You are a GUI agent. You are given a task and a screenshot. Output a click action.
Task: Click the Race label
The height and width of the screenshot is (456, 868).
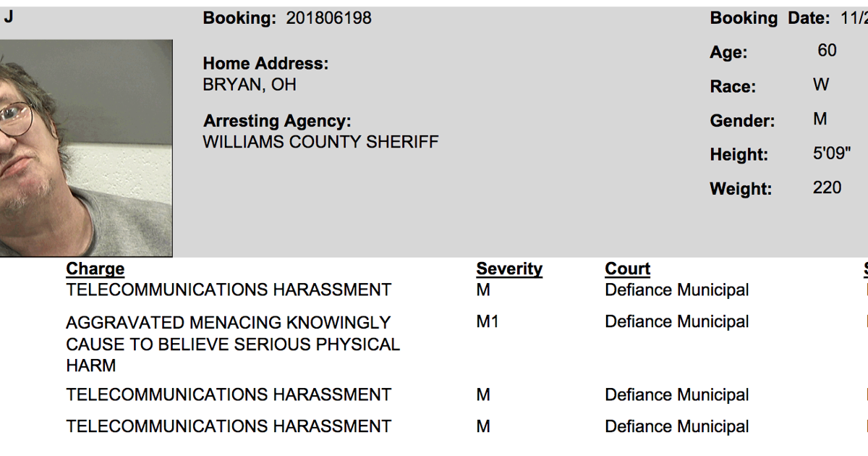tap(733, 87)
